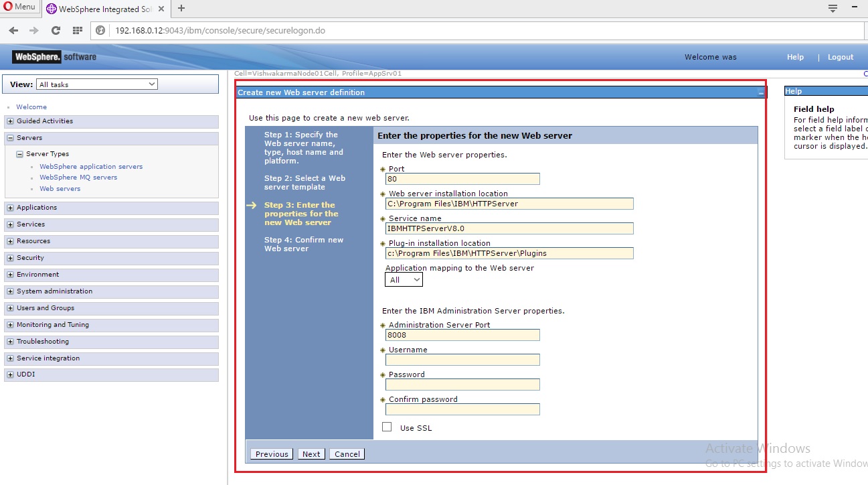868x485 pixels.
Task: Click the site badge icon in address bar
Action: tap(100, 30)
